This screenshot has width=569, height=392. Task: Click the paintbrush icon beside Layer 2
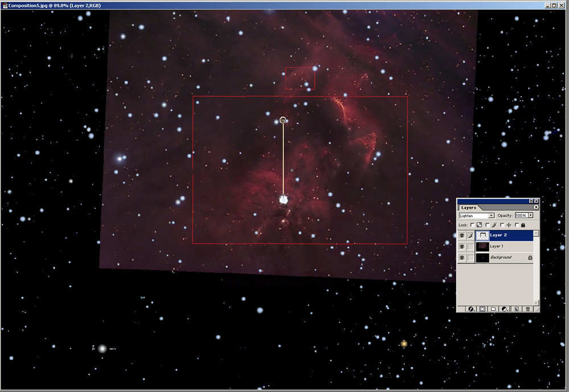click(470, 235)
